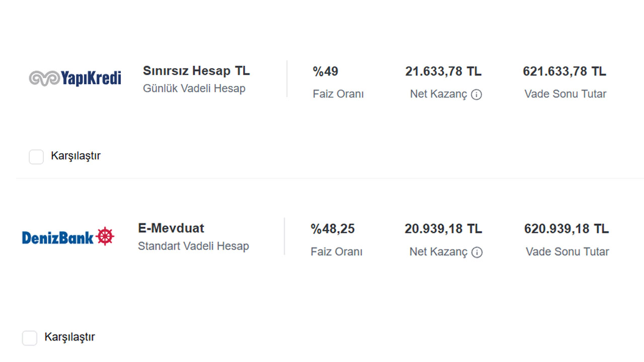Open DenizBank Net Kazanç info icon
The height and width of the screenshot is (362, 644).
(476, 252)
